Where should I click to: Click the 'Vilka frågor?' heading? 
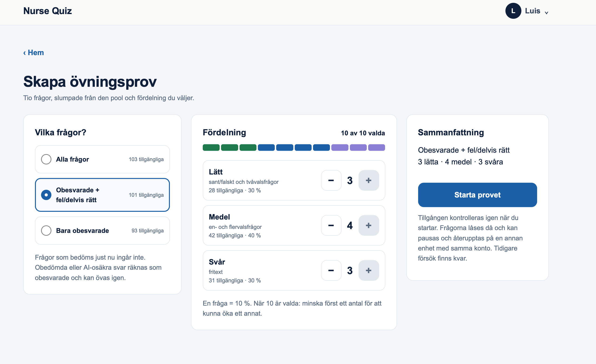[x=61, y=133]
